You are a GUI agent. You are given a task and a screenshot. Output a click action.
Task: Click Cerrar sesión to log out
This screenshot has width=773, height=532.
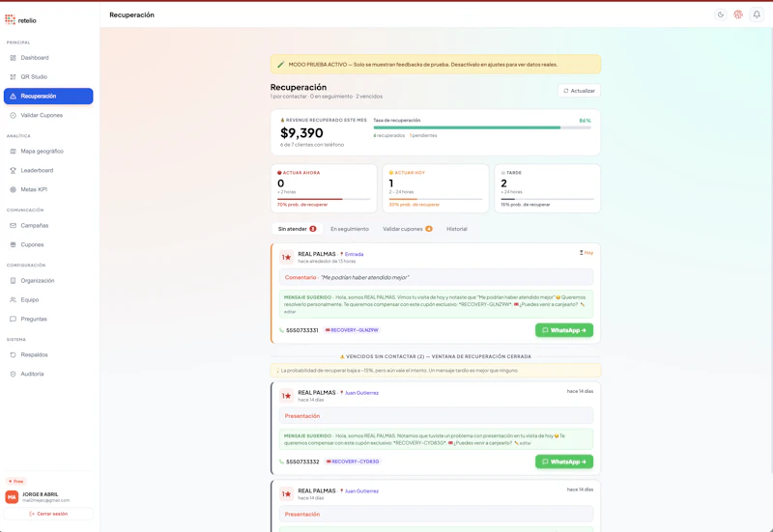[48, 514]
